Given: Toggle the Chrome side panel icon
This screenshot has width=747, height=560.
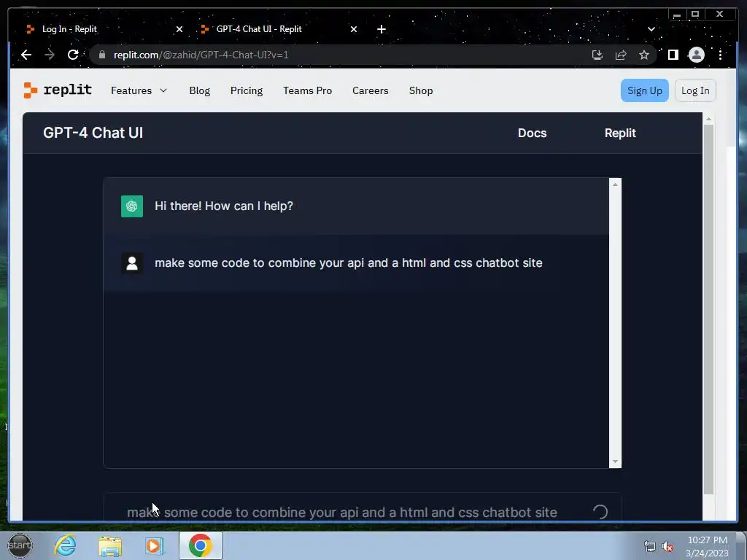Looking at the screenshot, I should click(x=673, y=55).
